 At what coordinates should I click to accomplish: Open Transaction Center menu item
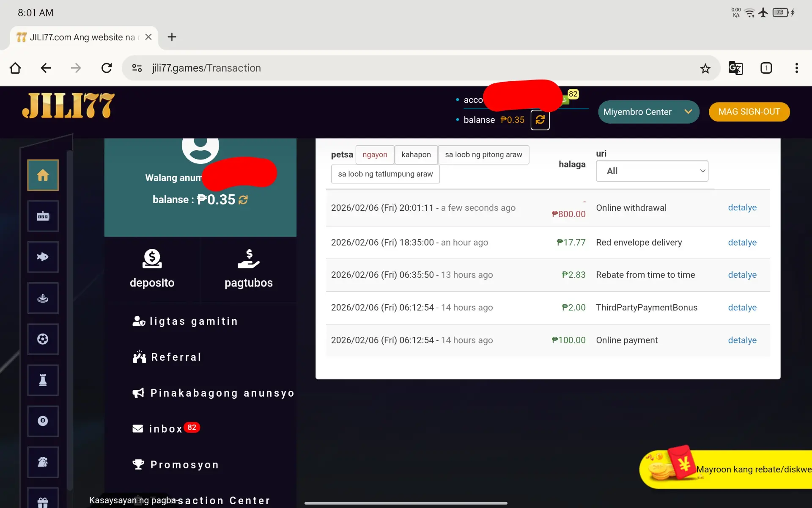[x=201, y=500]
